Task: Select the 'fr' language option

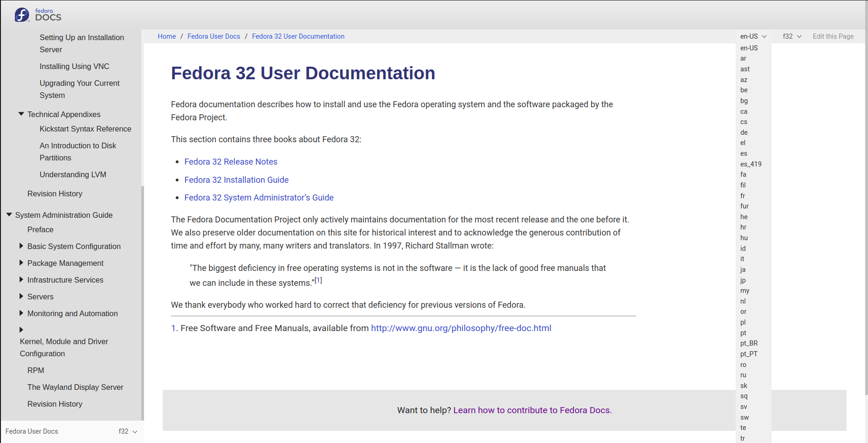Action: tap(743, 196)
